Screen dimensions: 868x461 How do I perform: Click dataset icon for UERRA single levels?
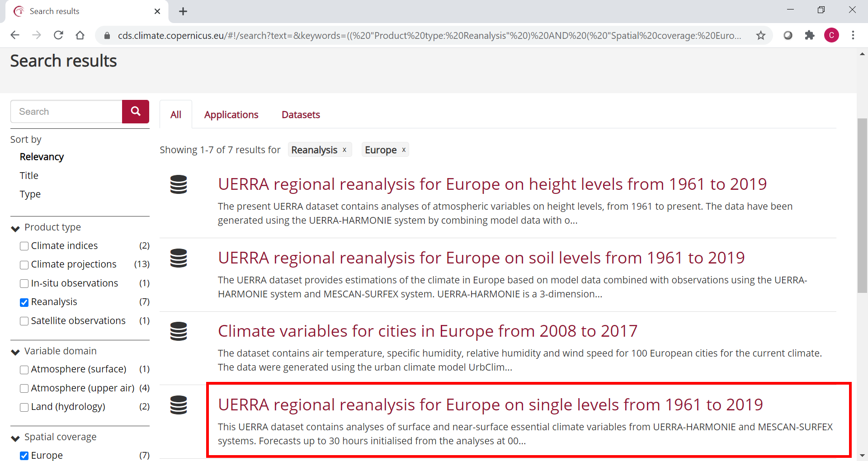[x=179, y=405]
